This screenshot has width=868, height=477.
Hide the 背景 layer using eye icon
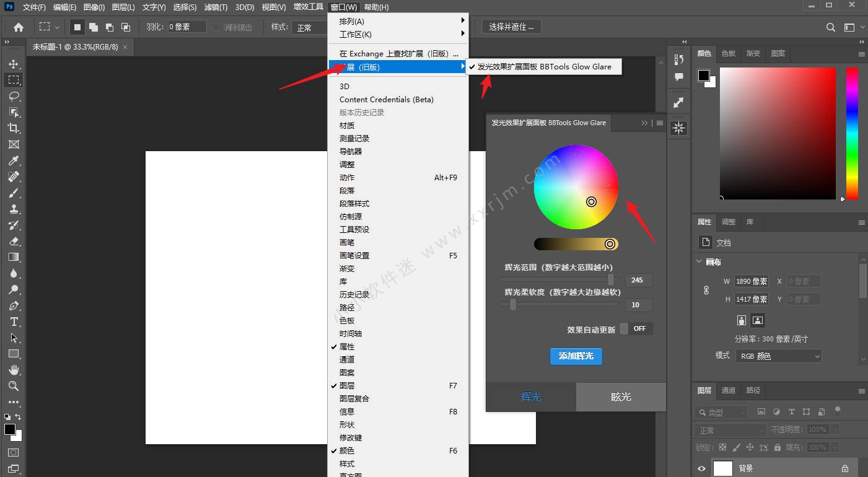point(702,469)
